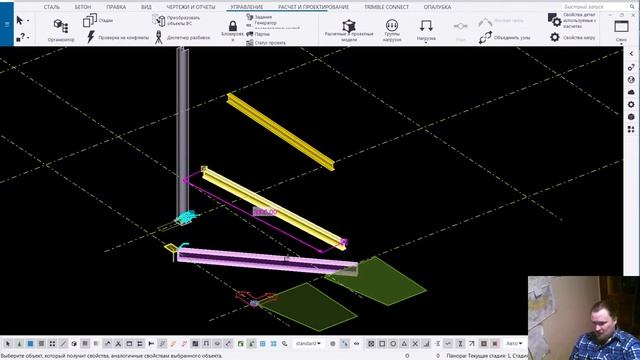The height and width of the screenshot is (360, 640).
Task: Switch to the СТАЛЬ tab
Action: pyautogui.click(x=52, y=7)
